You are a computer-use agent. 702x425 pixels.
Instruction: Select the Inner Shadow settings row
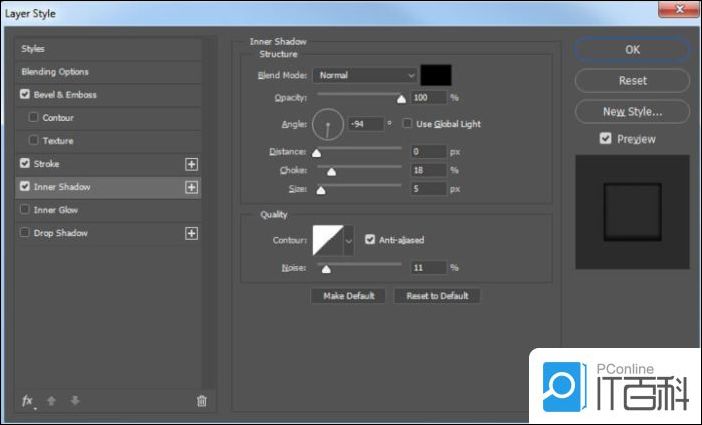click(109, 187)
